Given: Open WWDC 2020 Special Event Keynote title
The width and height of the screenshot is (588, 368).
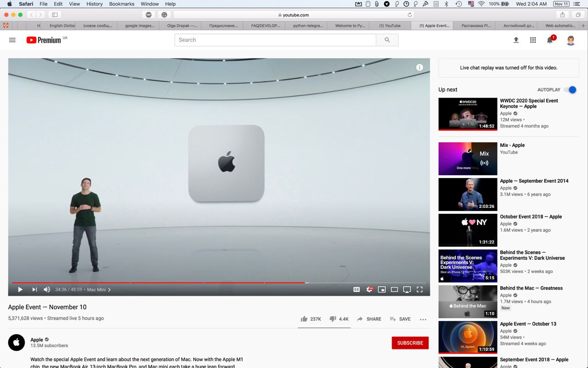Looking at the screenshot, I should click(x=529, y=103).
